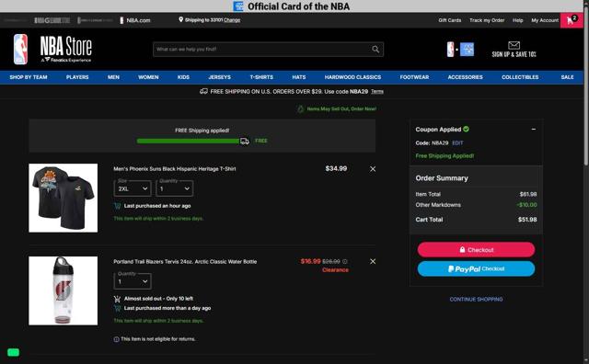Click the returns info icon
Screen dimensions: 589x364
point(117,339)
